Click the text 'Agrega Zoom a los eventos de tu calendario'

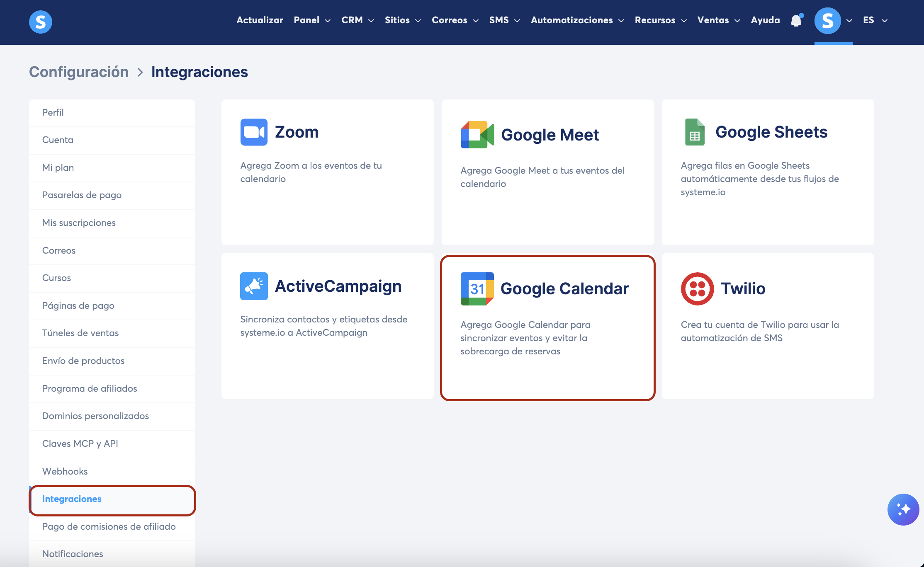[x=311, y=172]
